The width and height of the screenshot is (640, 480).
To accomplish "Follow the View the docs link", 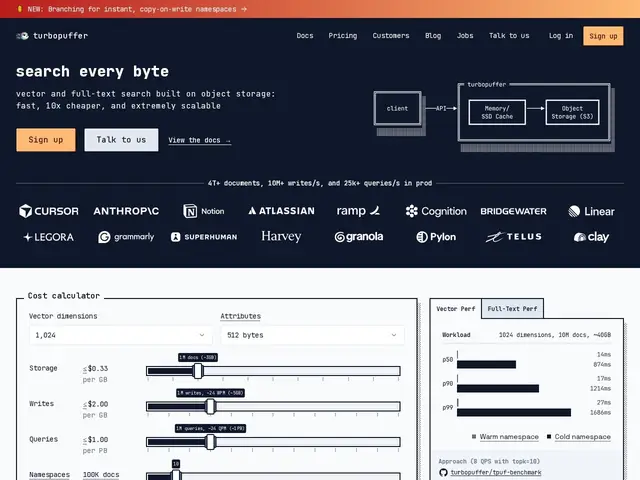I will [x=200, y=140].
